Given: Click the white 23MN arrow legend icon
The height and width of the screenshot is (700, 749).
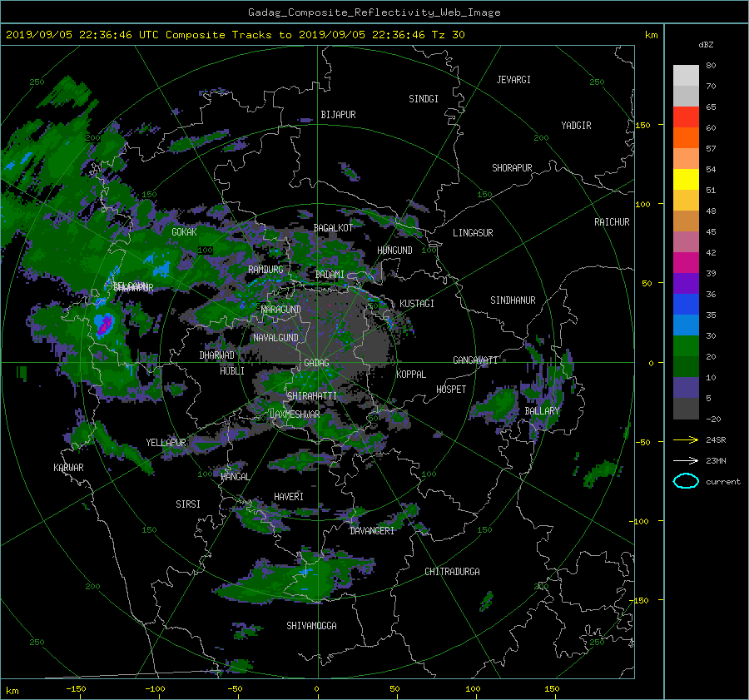Looking at the screenshot, I should [x=686, y=460].
